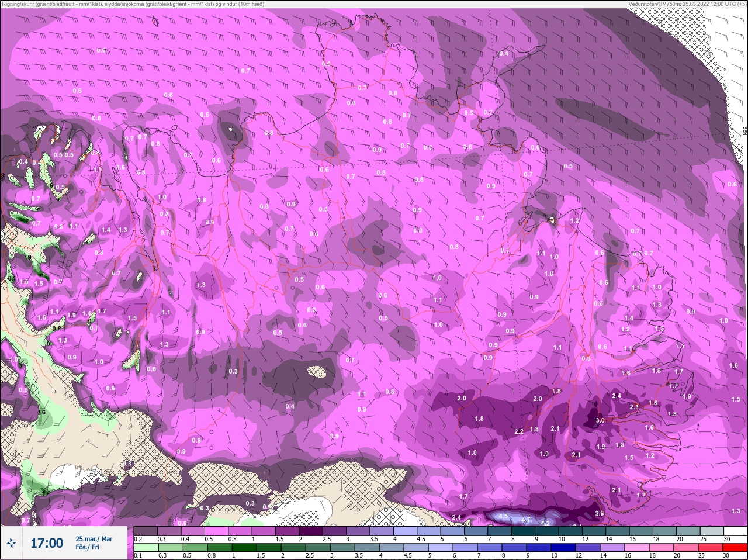The height and width of the screenshot is (560, 748).
Task: Click the 'Veðurstofan/HM750m' run timestamp header
Action: (687, 4)
